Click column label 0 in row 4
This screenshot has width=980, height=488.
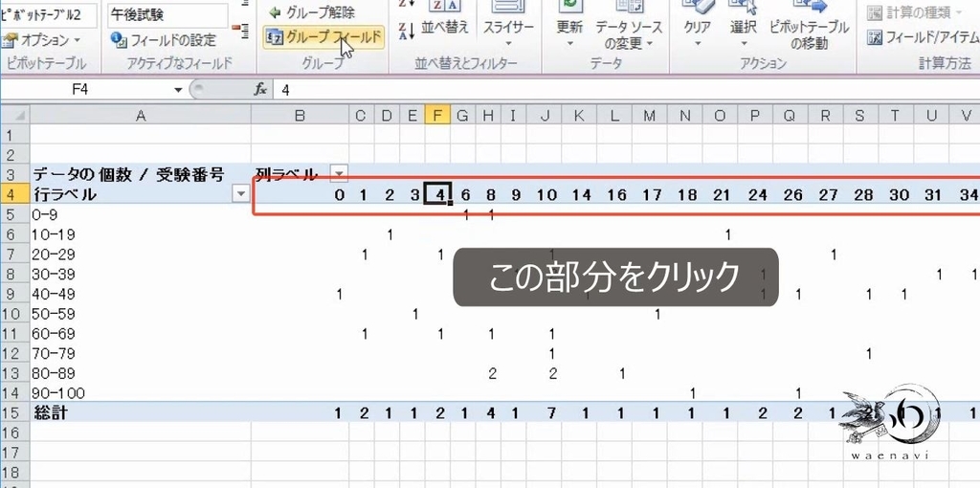[339, 195]
